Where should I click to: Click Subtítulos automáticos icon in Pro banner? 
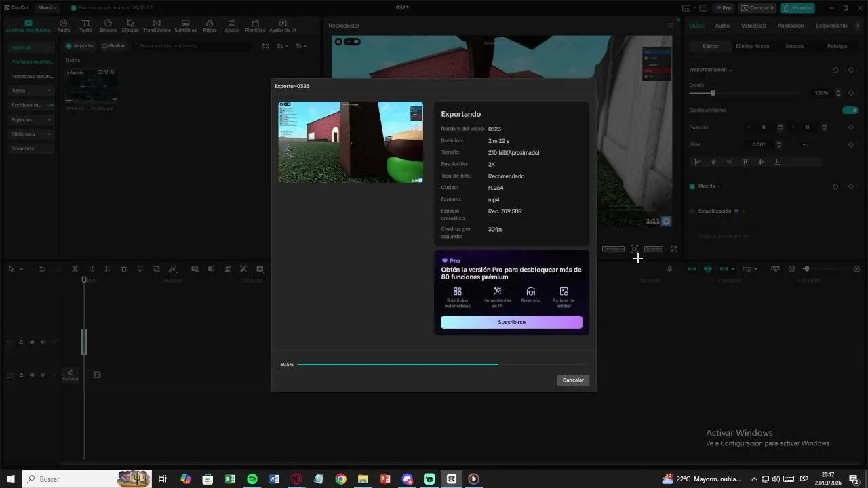click(x=458, y=291)
